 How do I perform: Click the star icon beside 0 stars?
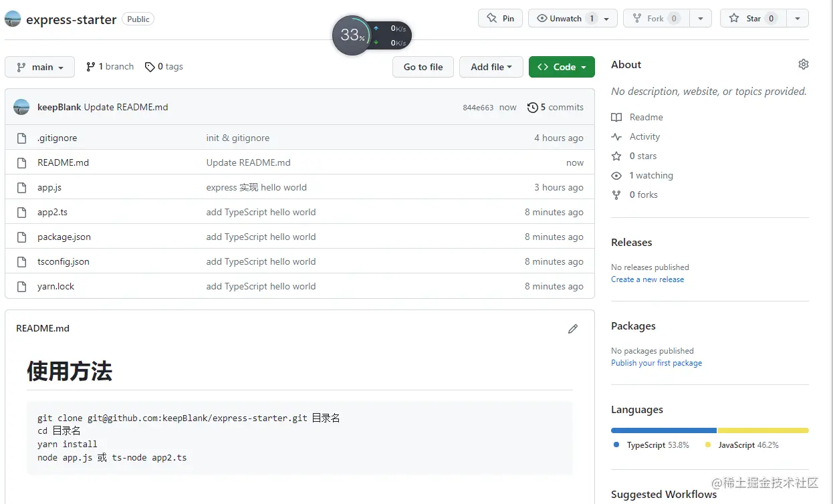click(616, 156)
